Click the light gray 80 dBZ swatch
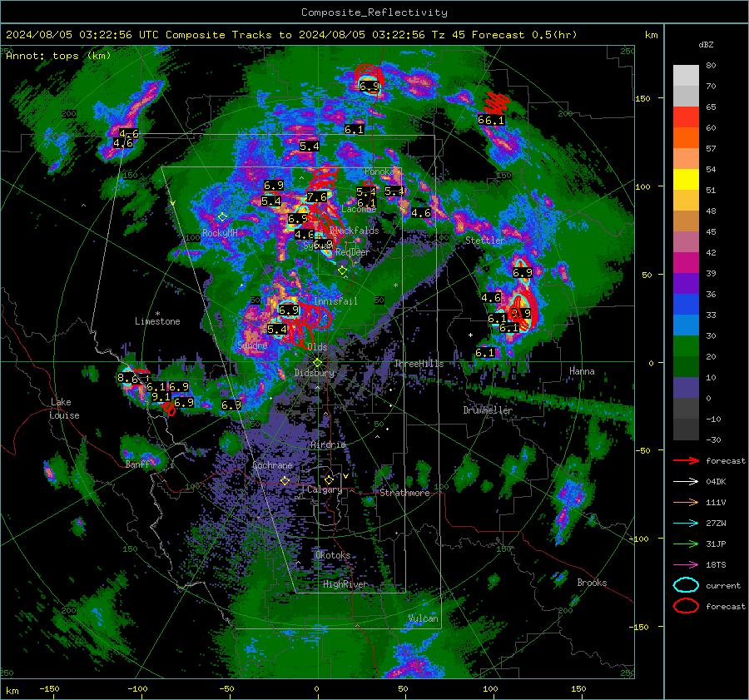The image size is (749, 700). (x=686, y=75)
